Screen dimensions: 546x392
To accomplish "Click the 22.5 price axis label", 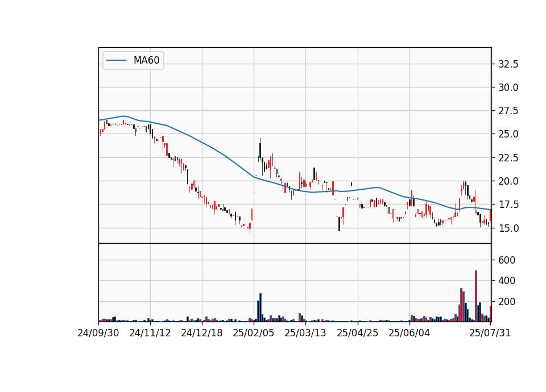I will coord(508,158).
